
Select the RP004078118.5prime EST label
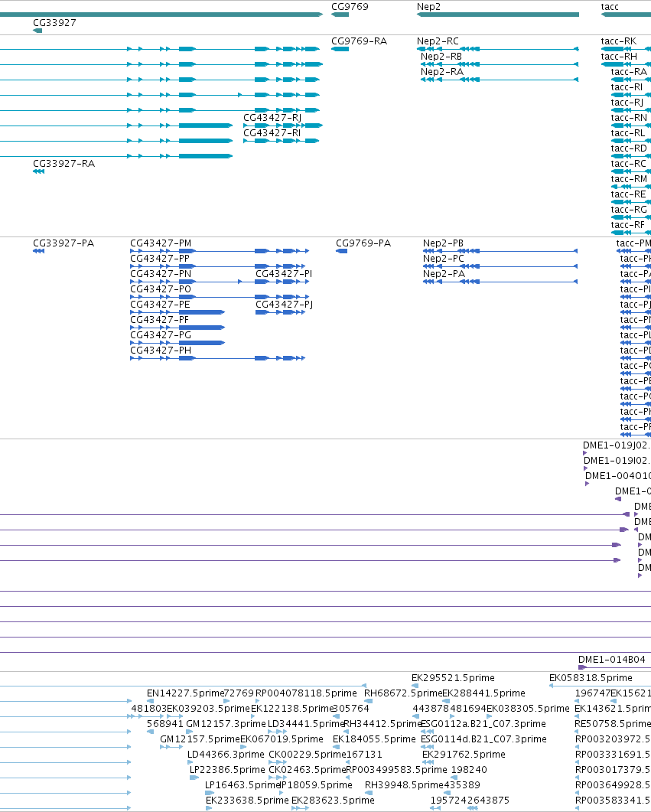pyautogui.click(x=306, y=693)
